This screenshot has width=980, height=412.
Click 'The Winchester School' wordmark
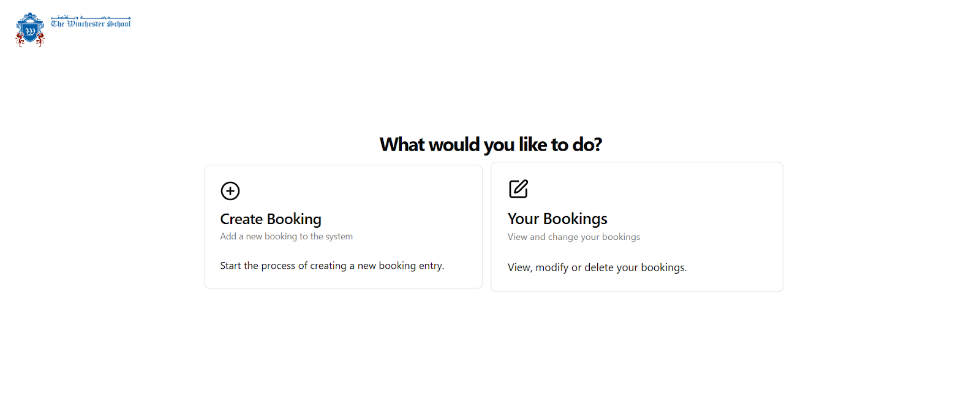point(91,24)
